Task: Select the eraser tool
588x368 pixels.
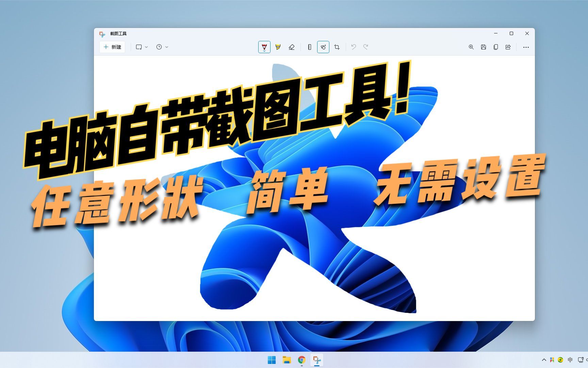Action: pyautogui.click(x=292, y=47)
